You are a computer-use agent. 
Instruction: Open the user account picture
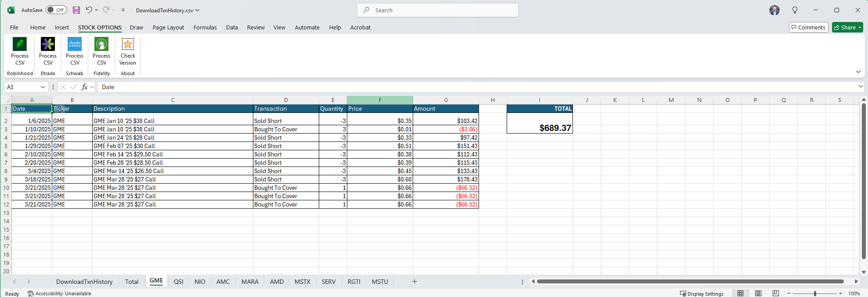click(774, 10)
